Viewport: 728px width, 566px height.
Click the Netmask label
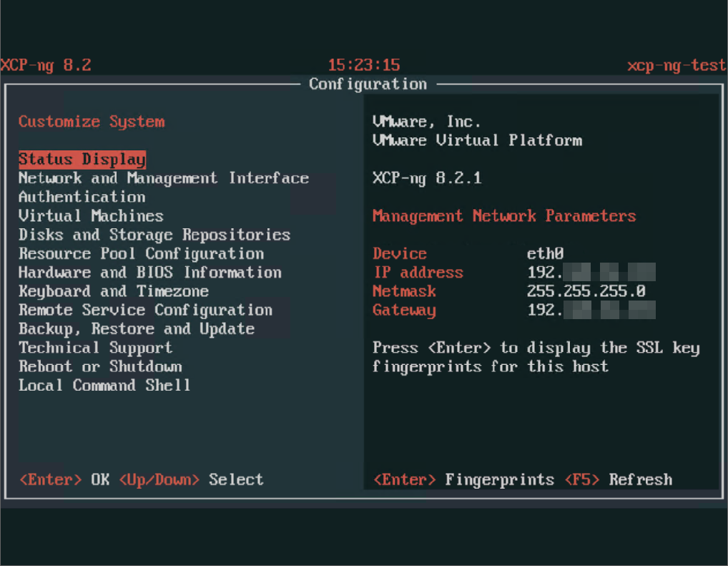pos(404,291)
